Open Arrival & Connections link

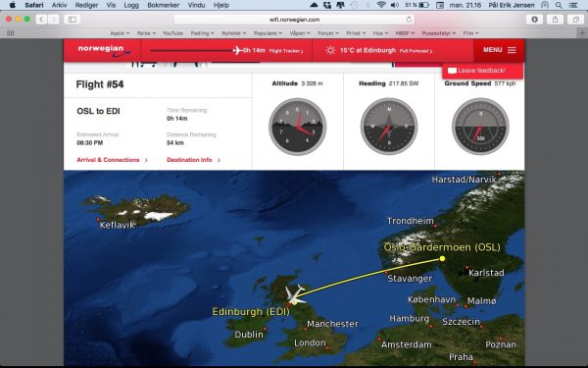[x=112, y=160]
